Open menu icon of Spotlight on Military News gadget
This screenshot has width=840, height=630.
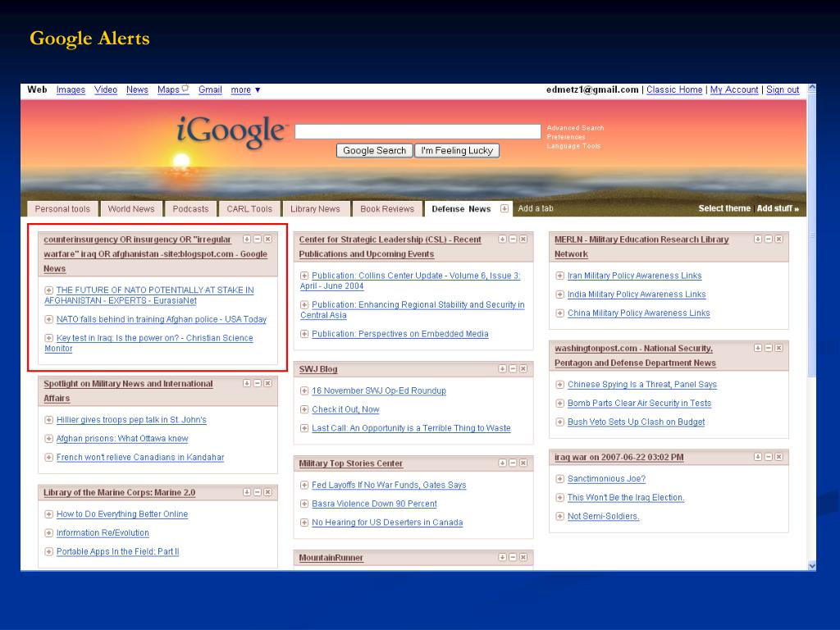coord(246,383)
